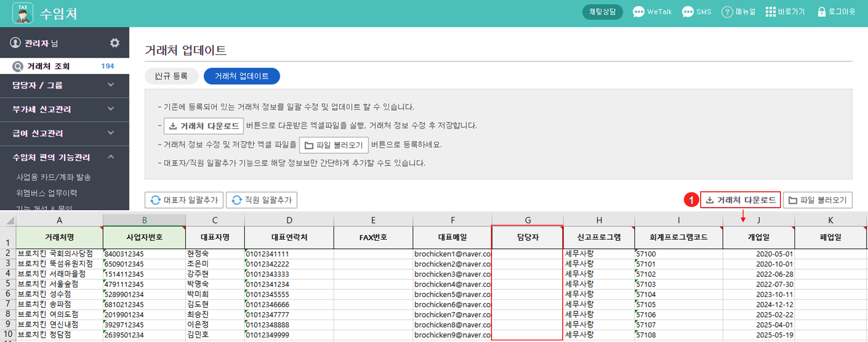Open the admin settings gear icon
The width and height of the screenshot is (868, 342).
[x=115, y=43]
